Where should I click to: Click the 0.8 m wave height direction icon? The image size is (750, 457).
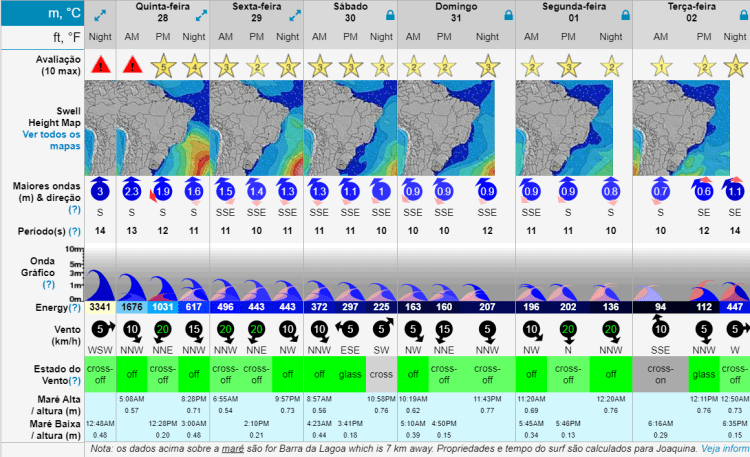[x=611, y=190]
